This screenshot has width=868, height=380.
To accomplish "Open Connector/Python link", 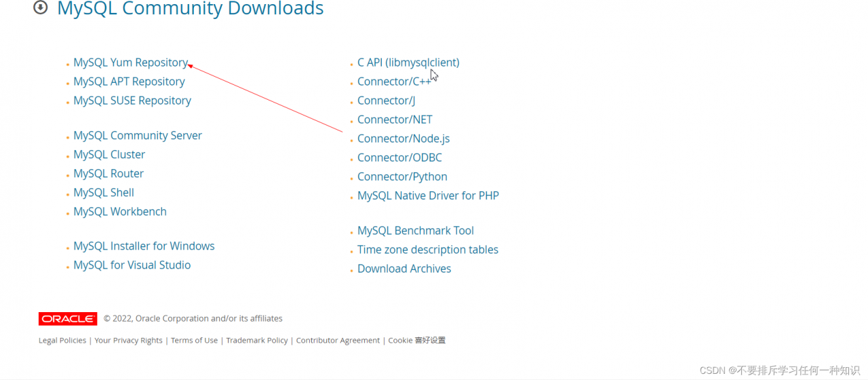I will pyautogui.click(x=402, y=176).
